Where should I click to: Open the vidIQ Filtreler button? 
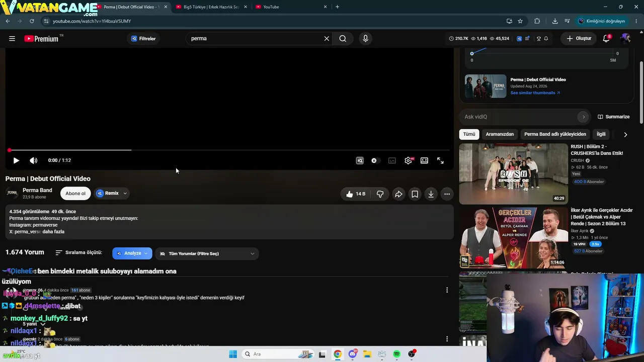(x=143, y=39)
